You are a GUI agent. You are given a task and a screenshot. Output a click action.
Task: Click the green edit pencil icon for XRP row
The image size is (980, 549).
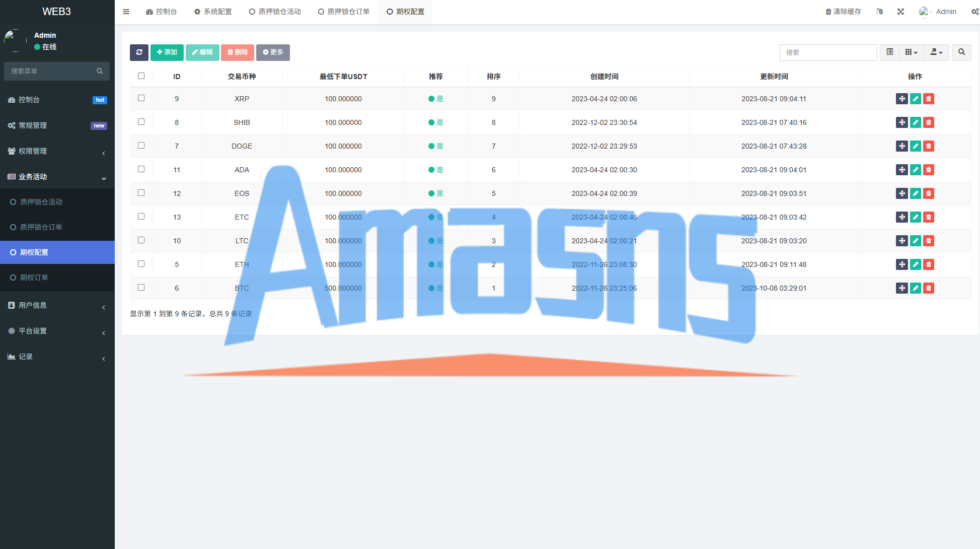915,99
